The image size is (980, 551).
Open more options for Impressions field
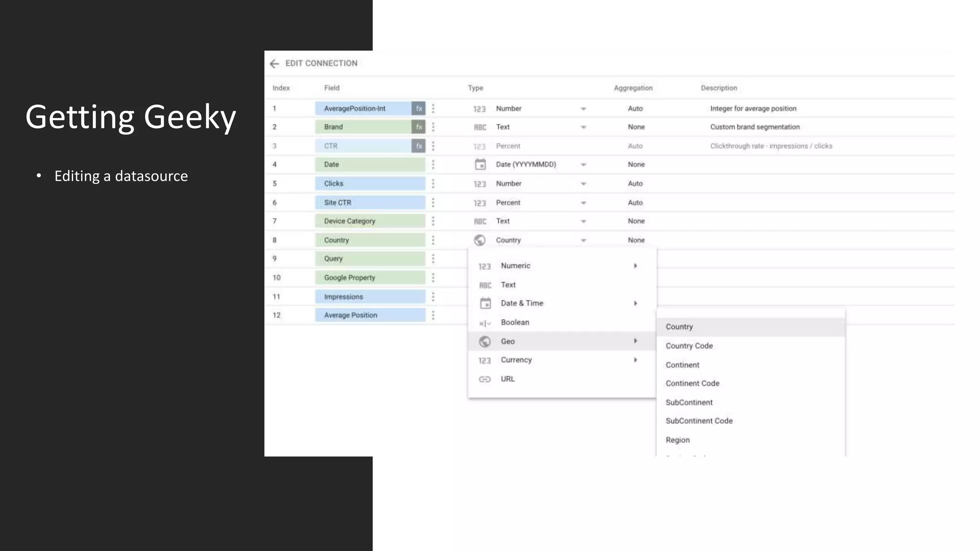click(x=433, y=297)
